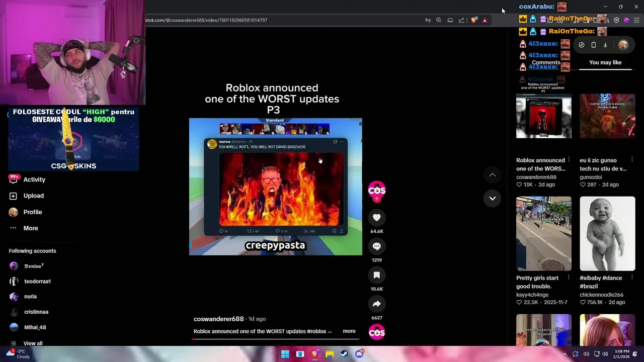Click the picture-in-picture icon in address bar
Screen dimensions: 644x362
pos(450,20)
